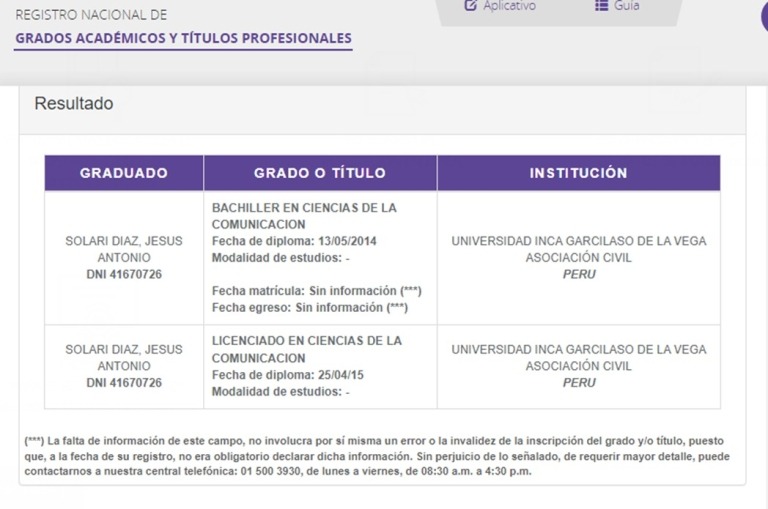Click the (***) footnote paragraph
The height and width of the screenshot is (509, 768).
377,456
